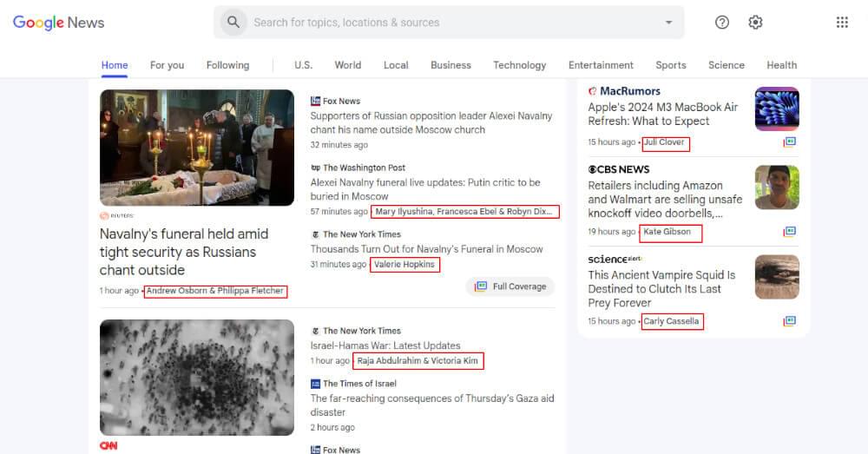
Task: Open "far-reaching consequences of Thursday's Gaza aid" article
Action: 431,405
